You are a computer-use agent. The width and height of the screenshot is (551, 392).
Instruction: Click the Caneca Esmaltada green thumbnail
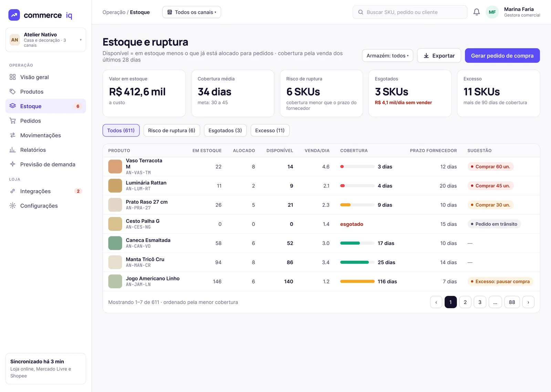[115, 243]
